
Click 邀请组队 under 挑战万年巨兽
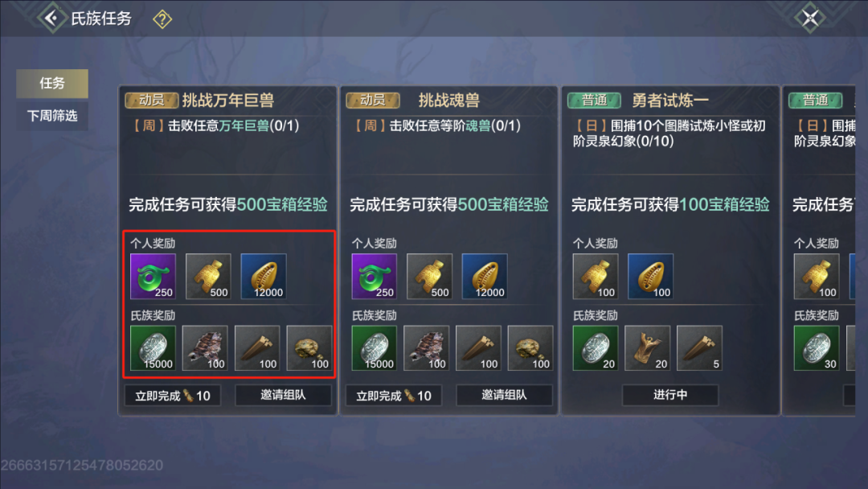pyautogui.click(x=283, y=396)
